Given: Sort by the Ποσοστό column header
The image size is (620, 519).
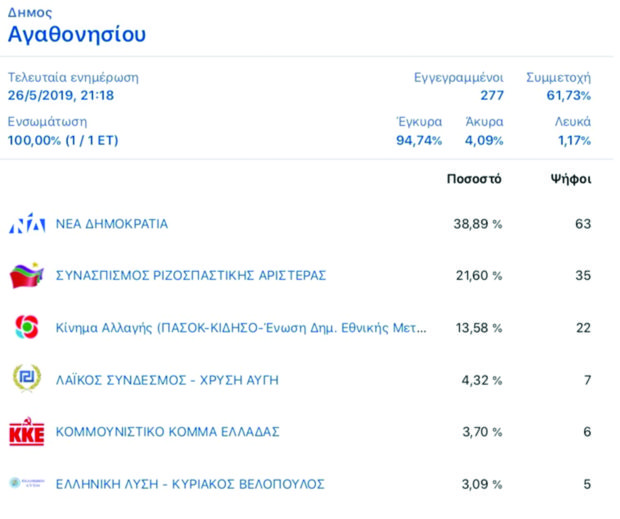Looking at the screenshot, I should [474, 180].
